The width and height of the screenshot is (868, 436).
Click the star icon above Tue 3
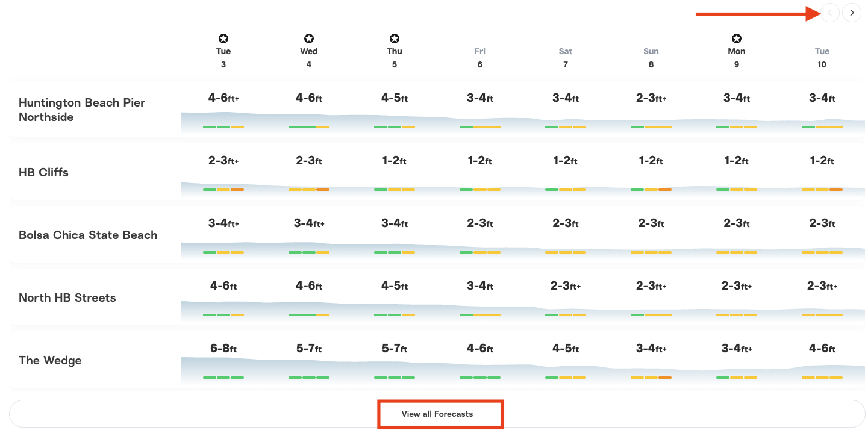pyautogui.click(x=223, y=39)
